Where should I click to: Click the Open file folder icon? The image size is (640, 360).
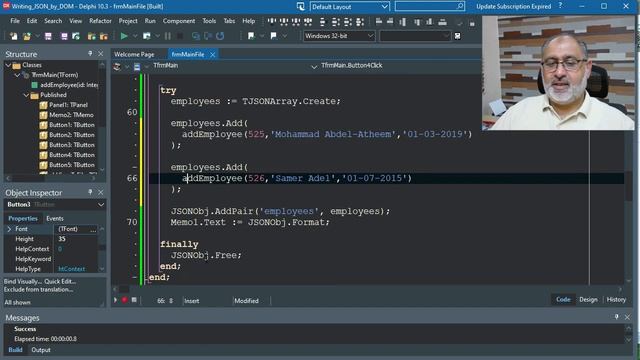pos(27,36)
